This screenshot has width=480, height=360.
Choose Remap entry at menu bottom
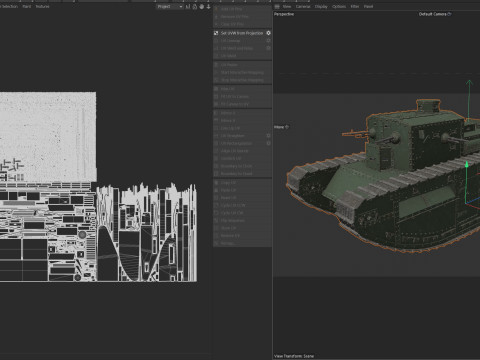click(242, 243)
